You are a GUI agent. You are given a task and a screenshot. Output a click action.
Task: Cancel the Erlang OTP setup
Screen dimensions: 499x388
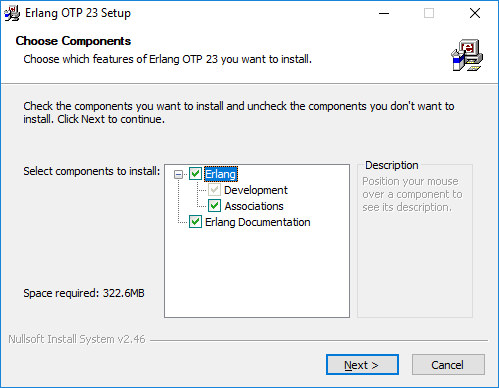pos(448,365)
